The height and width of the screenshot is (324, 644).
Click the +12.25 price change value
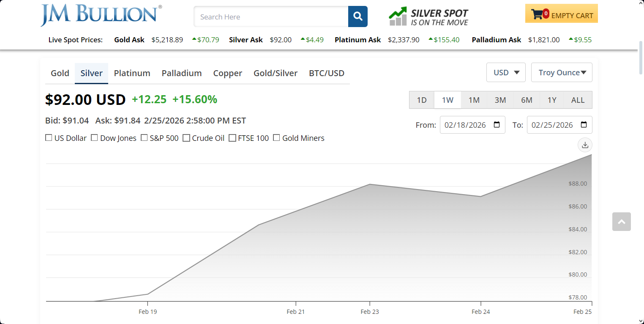click(x=149, y=99)
